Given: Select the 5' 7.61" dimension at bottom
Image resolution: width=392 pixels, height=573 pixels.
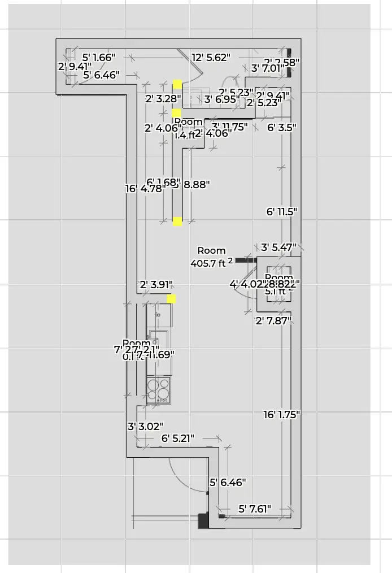Looking at the screenshot, I should coord(255,509).
